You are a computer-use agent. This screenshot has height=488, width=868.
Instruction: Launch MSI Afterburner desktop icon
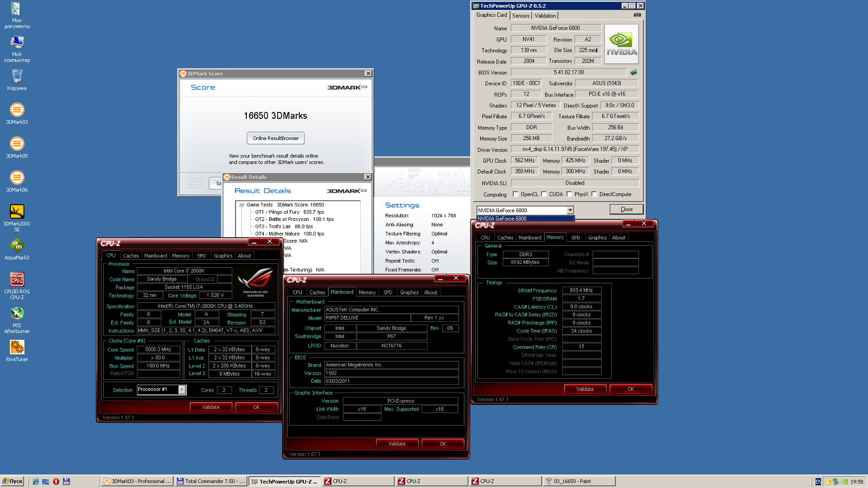point(17,320)
